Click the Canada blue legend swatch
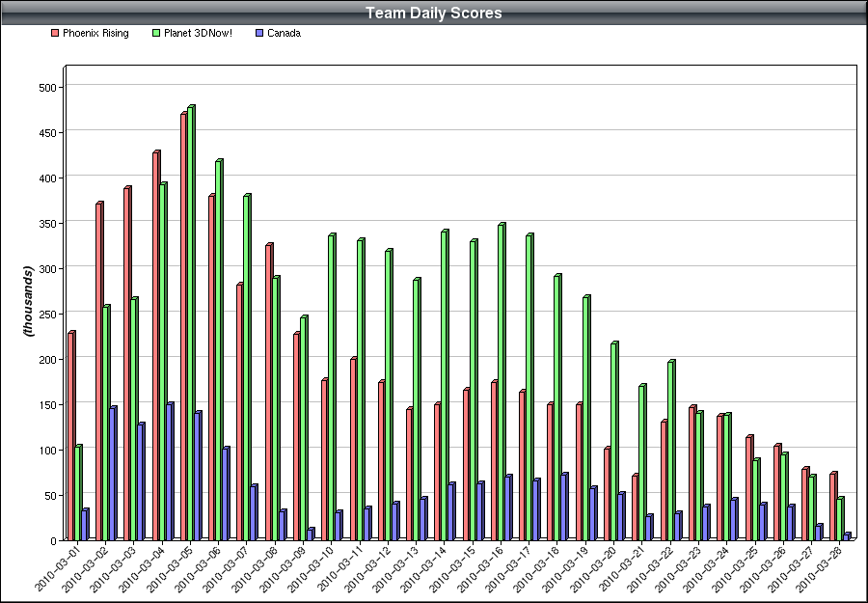 259,33
